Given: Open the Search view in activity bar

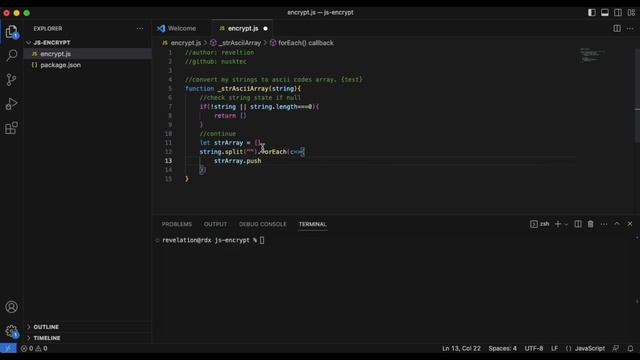Looking at the screenshot, I should 11,55.
